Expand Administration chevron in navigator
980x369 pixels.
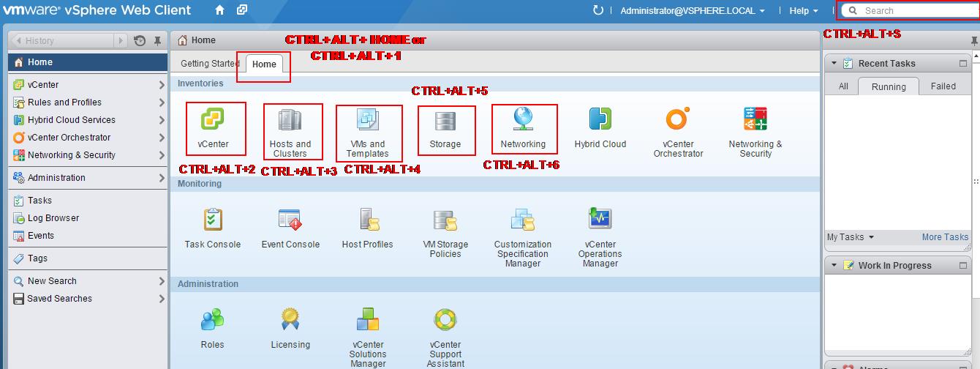pos(162,178)
